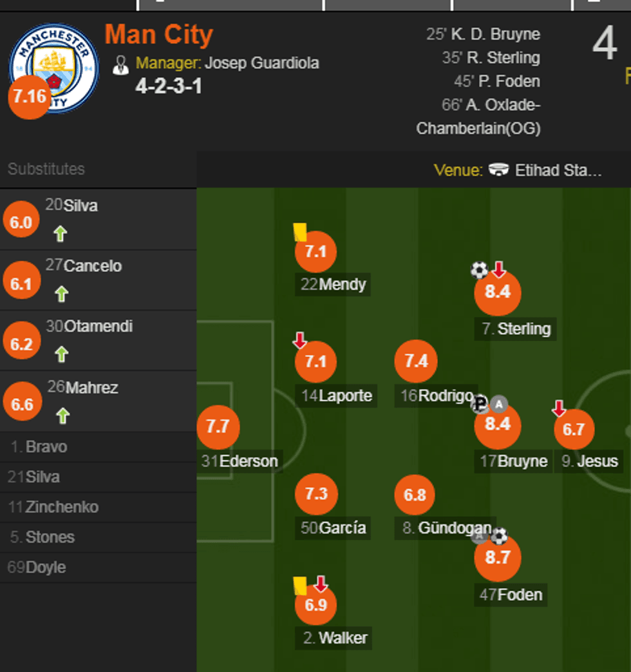
Task: Click Rodrigo's 7.4 rating bubble
Action: point(416,361)
